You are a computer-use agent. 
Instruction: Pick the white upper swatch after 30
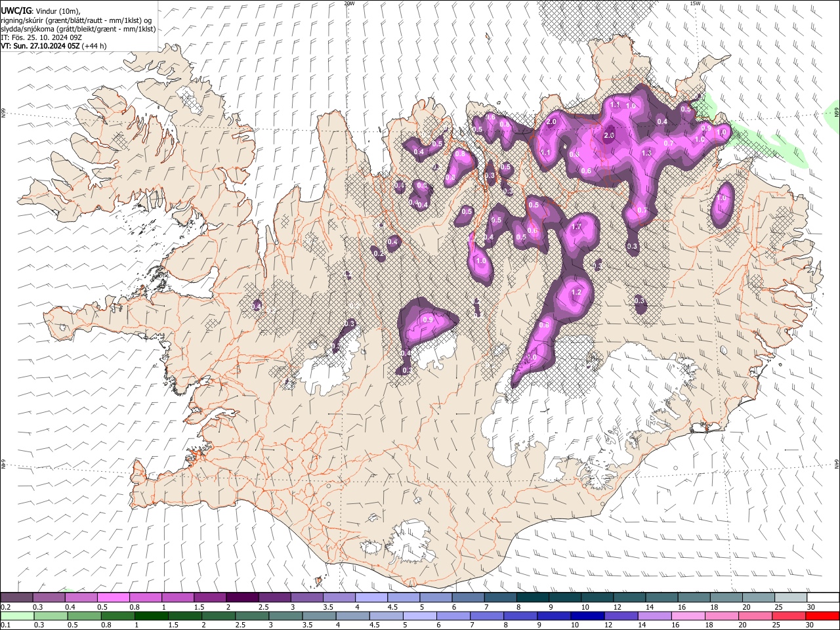pos(824,598)
